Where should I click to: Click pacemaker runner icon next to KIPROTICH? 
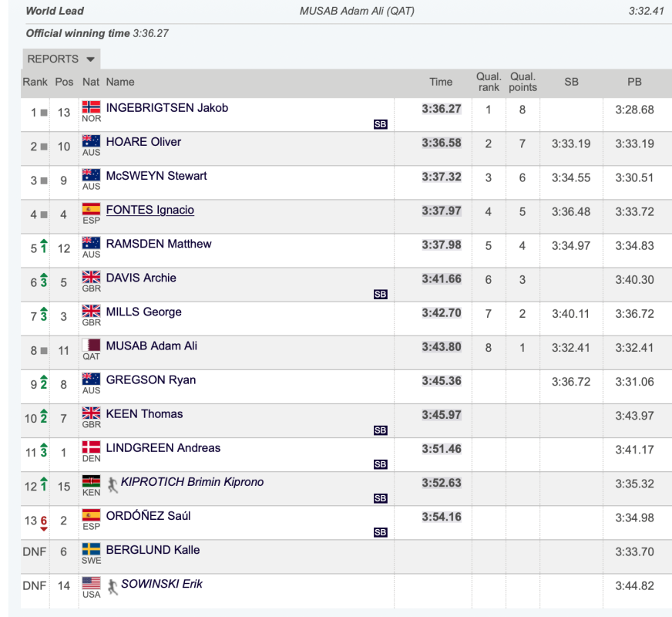click(x=113, y=485)
